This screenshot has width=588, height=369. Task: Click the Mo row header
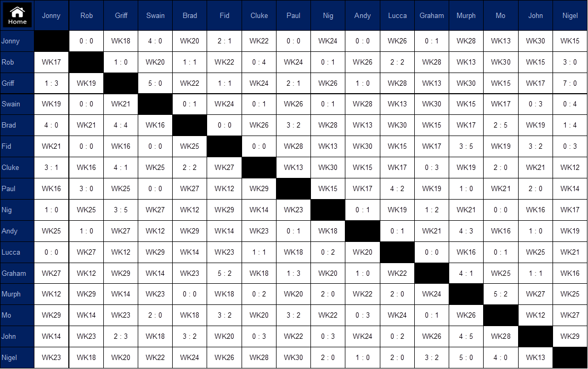(17, 316)
